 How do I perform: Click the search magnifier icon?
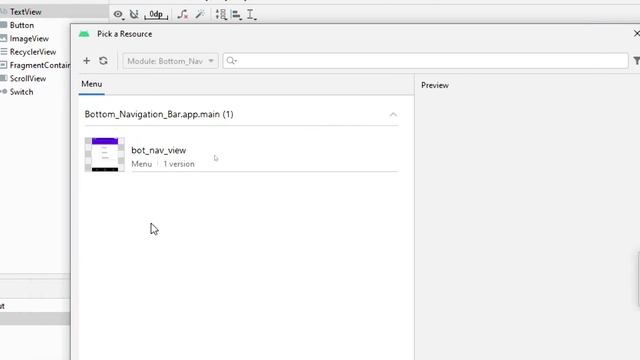coord(231,61)
